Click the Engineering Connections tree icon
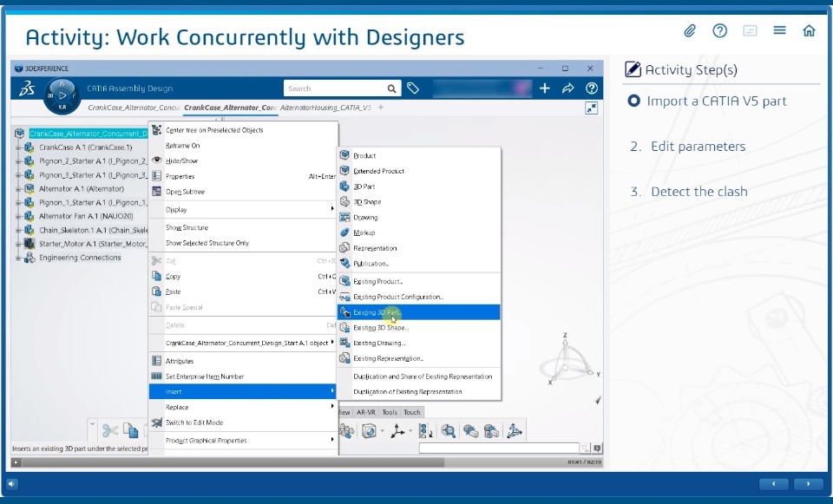The image size is (833, 504). click(30, 258)
